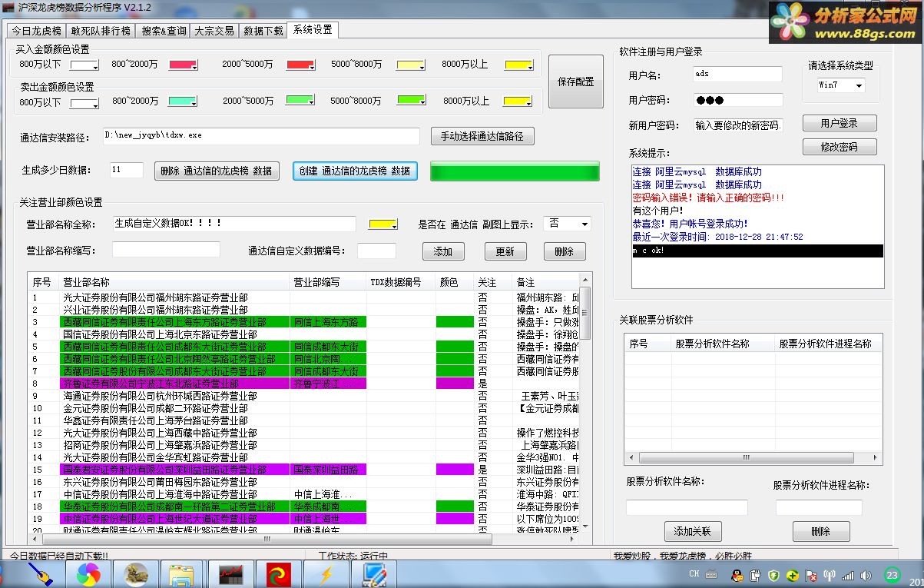Viewport: 924px width, 588px height.
Task: Open the blue notepad pen taskbar app
Action: pyautogui.click(x=374, y=574)
